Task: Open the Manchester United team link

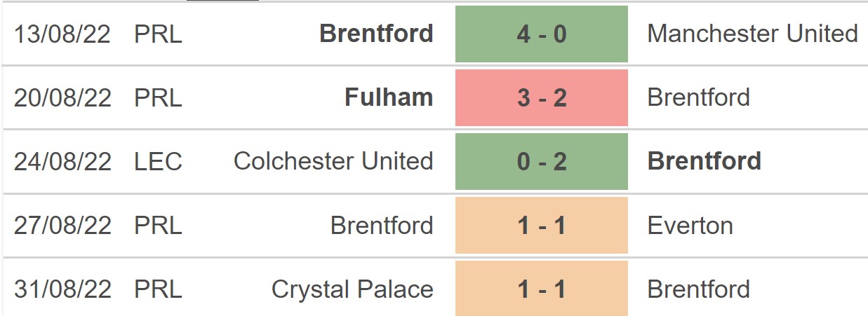Action: pyautogui.click(x=752, y=34)
